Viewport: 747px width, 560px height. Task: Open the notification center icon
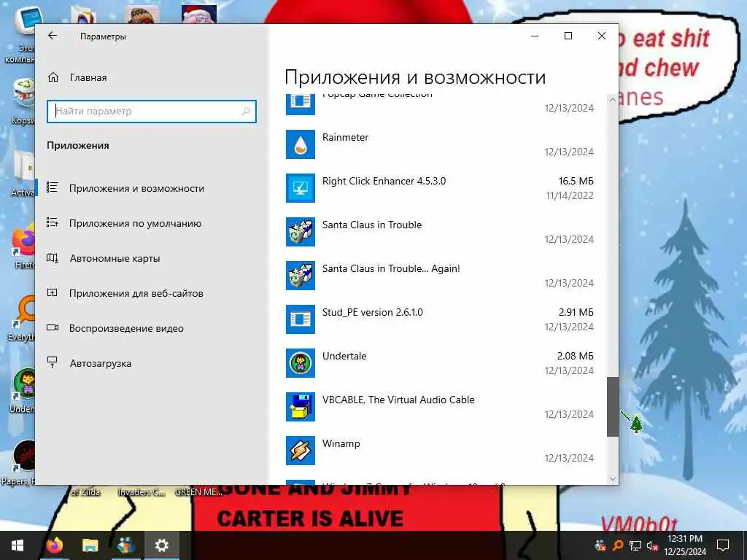pos(723,545)
